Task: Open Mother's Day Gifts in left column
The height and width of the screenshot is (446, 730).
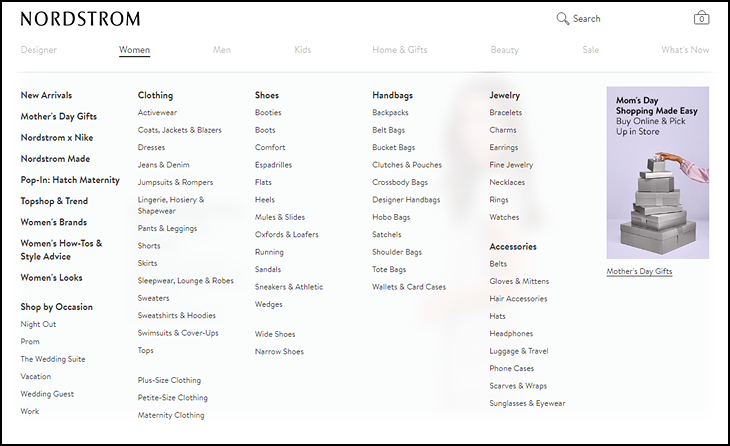Action: pyautogui.click(x=59, y=116)
